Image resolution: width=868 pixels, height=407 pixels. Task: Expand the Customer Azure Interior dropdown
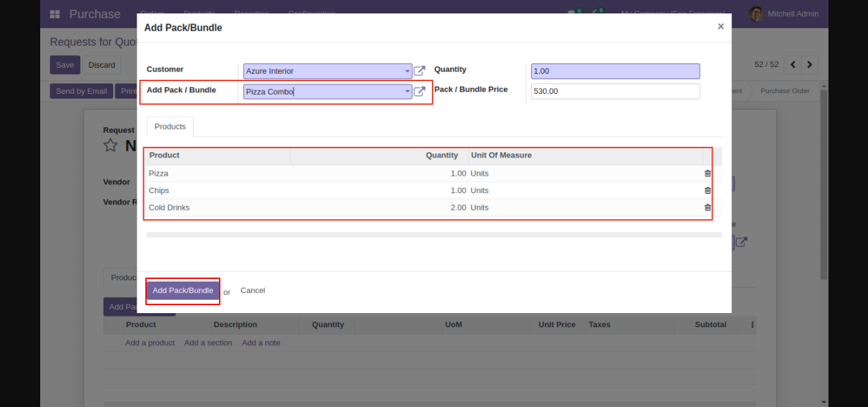tap(407, 71)
